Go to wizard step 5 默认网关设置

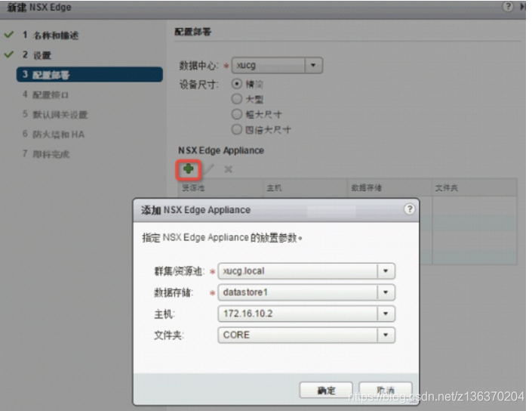click(55, 115)
